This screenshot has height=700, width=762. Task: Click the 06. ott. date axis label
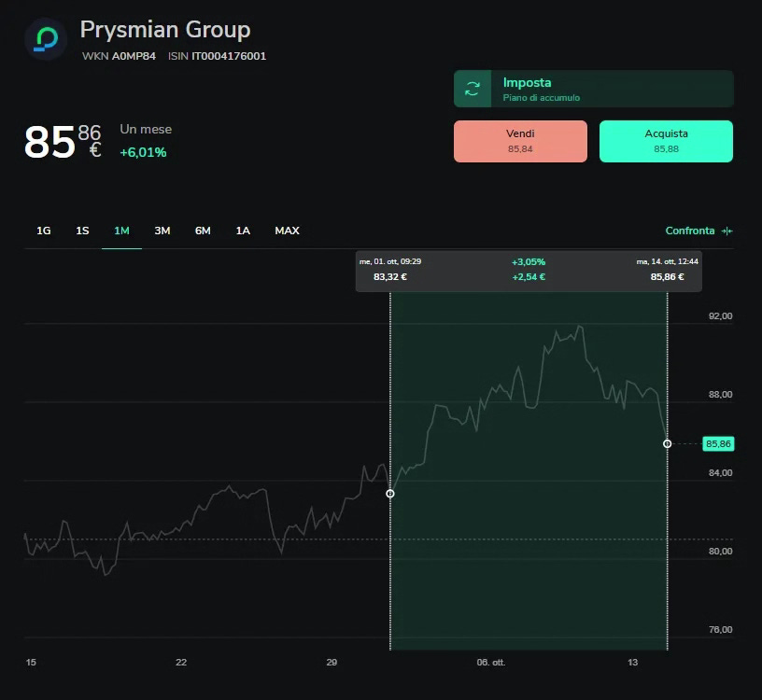click(x=491, y=663)
